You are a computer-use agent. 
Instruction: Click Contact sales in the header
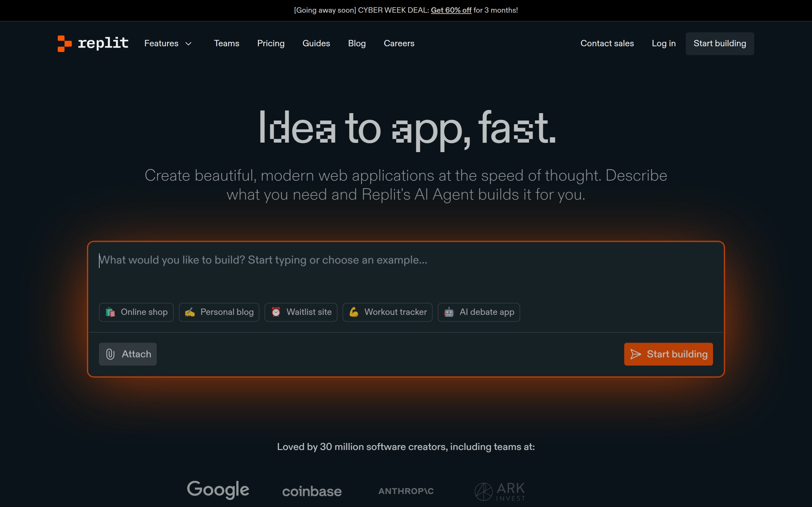pyautogui.click(x=607, y=44)
